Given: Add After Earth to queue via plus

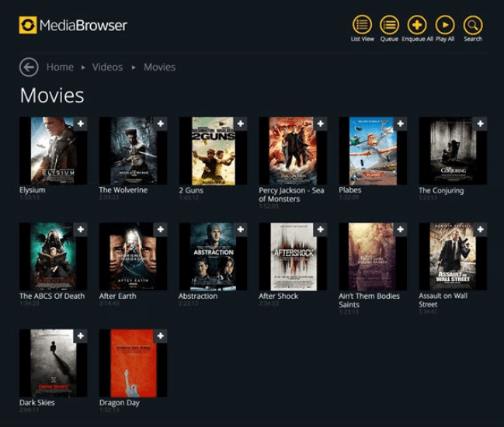Looking at the screenshot, I should coord(161,229).
